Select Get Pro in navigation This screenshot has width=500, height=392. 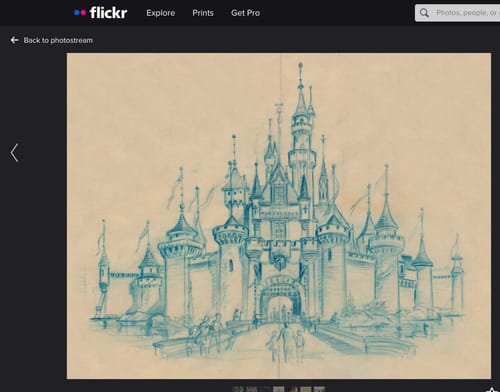pos(246,13)
